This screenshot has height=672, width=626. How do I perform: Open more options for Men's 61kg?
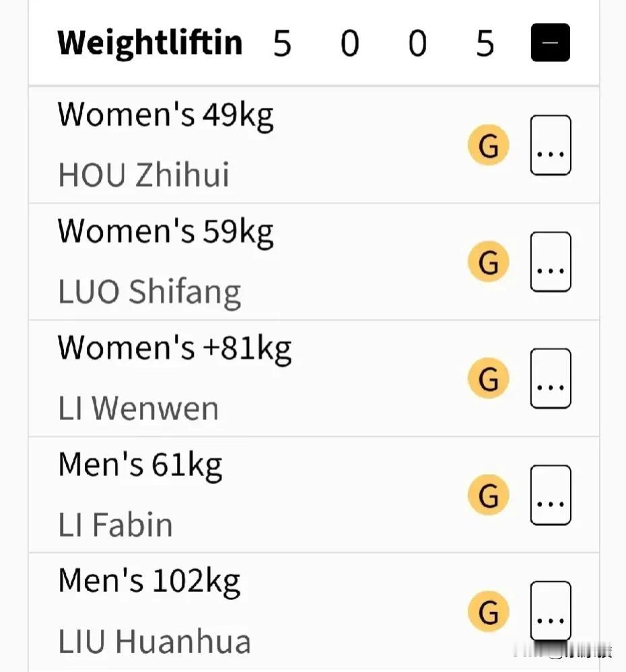point(551,494)
